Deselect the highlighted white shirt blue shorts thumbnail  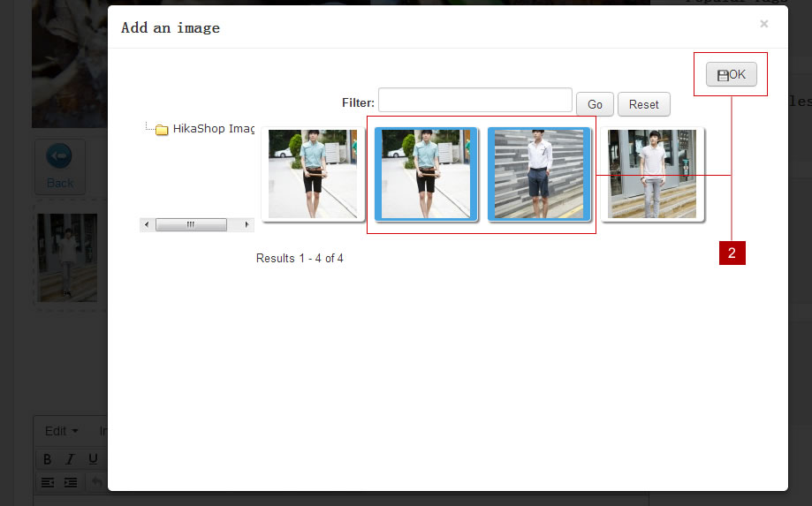(539, 174)
